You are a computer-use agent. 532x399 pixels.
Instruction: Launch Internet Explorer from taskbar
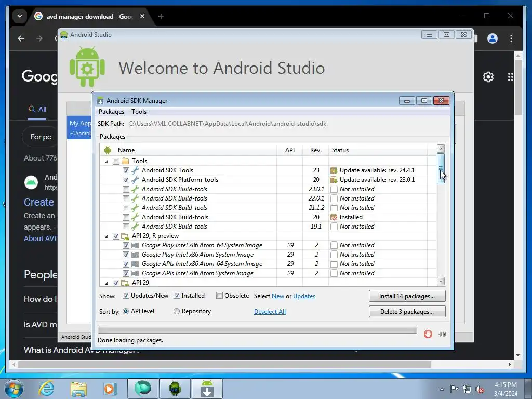[x=46, y=389]
